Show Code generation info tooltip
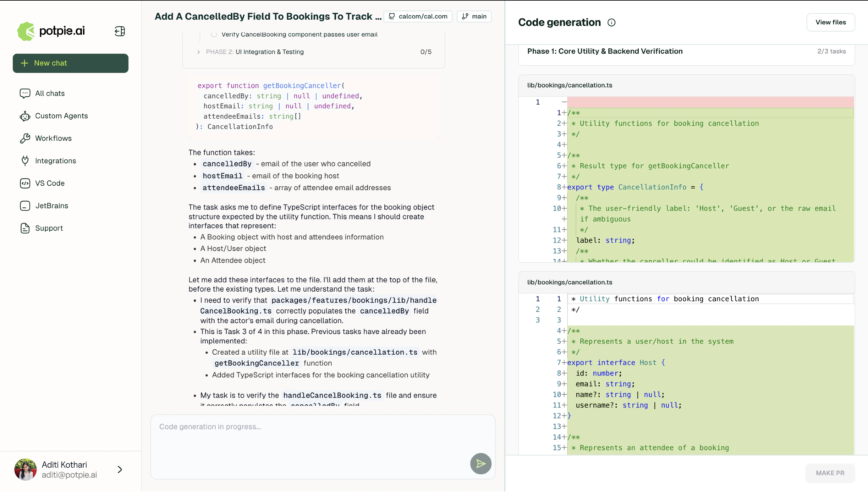 612,22
